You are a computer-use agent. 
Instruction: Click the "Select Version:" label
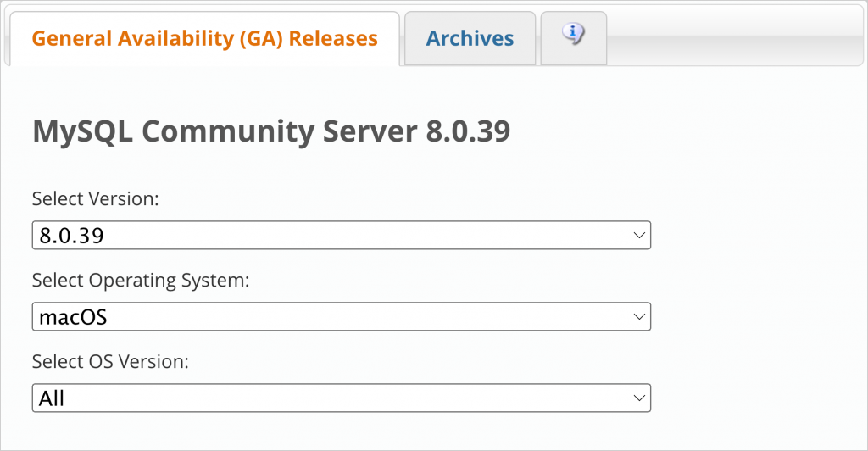click(x=95, y=198)
